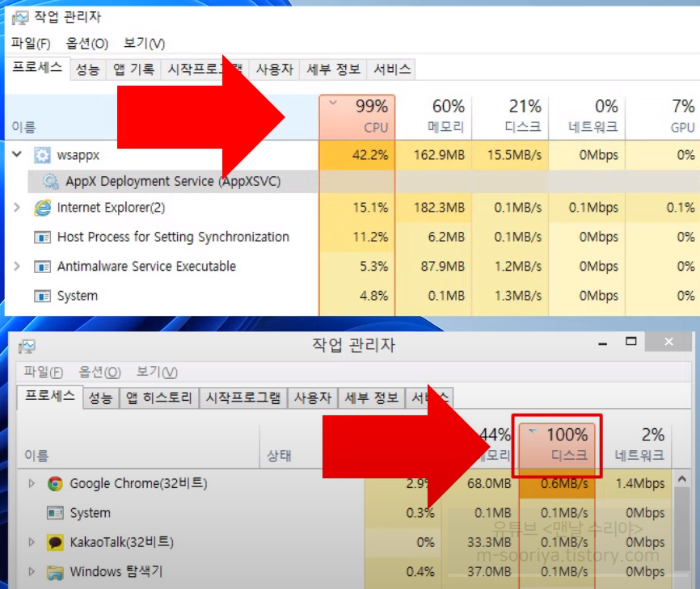Expand the KakaoTalk(32비트) group
700x589 pixels.
coord(32,542)
